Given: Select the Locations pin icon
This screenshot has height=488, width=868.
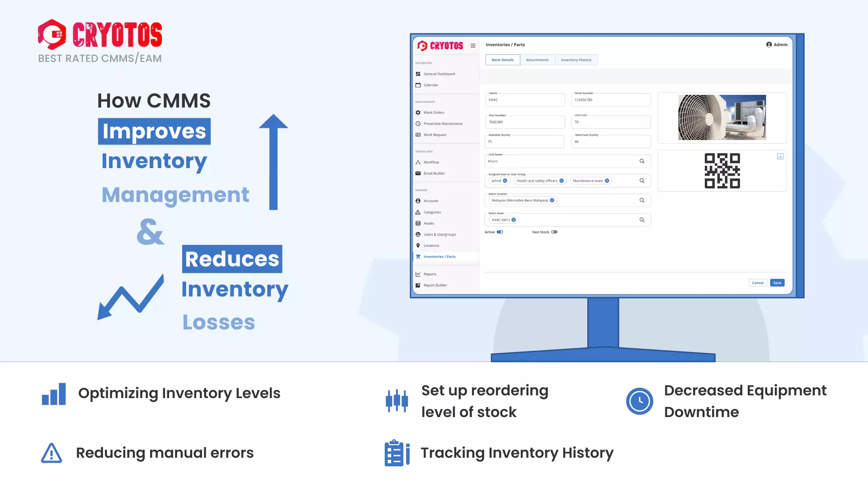Looking at the screenshot, I should [418, 245].
